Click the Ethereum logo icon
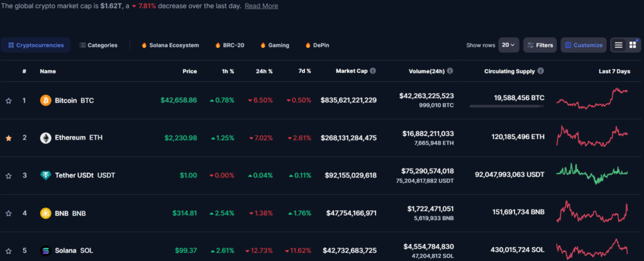Viewport: 644px width, 261px height. 46,138
